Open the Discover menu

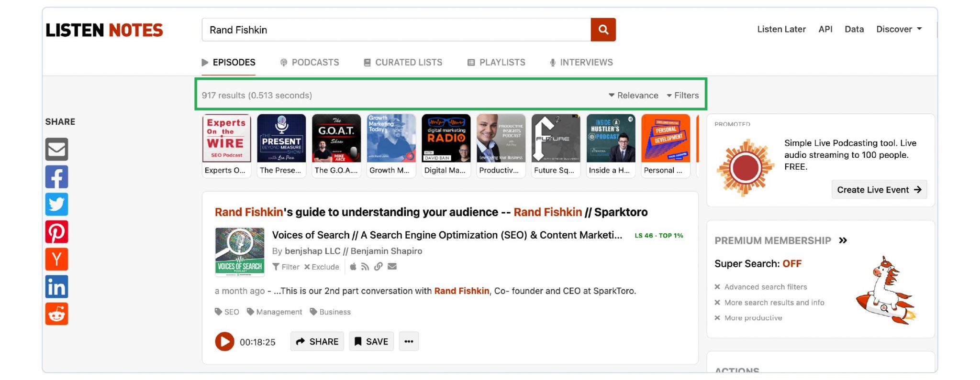coord(898,29)
